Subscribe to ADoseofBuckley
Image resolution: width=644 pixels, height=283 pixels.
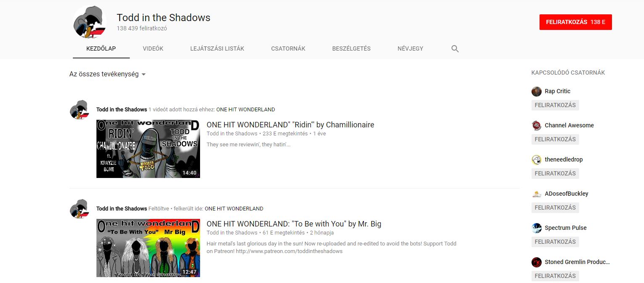555,208
